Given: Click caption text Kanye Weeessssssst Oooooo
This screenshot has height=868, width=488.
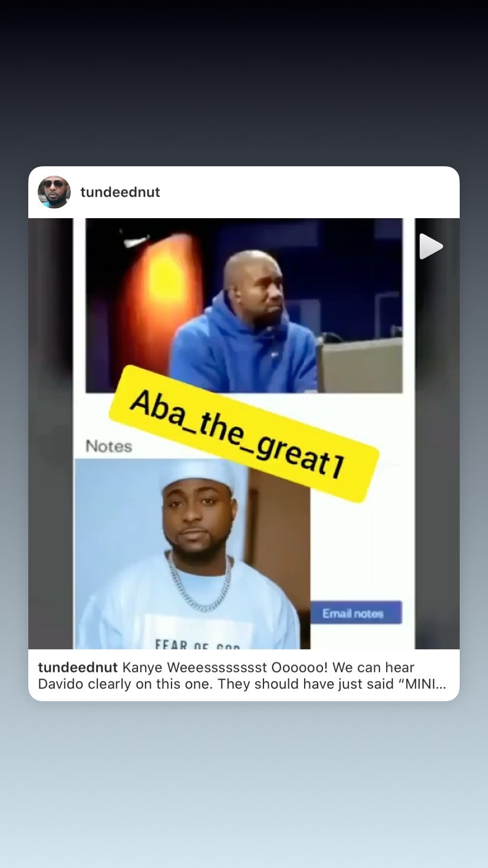Looking at the screenshot, I should click(222, 668).
